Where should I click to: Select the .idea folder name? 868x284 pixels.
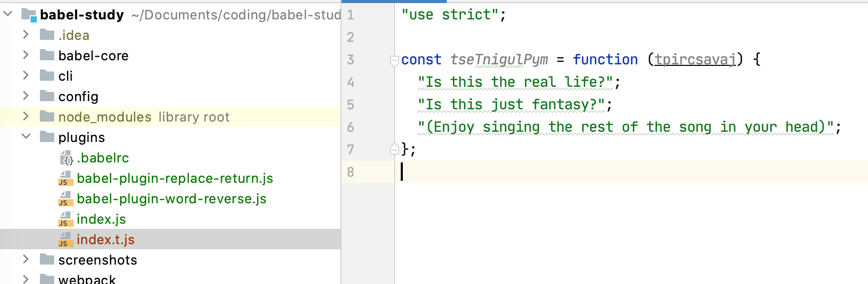tap(74, 35)
